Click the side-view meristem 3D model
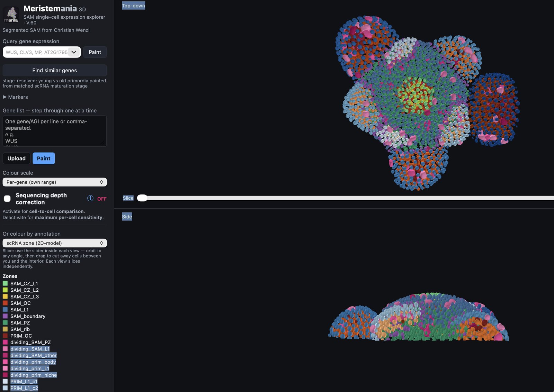The height and width of the screenshot is (392, 554). click(419, 317)
